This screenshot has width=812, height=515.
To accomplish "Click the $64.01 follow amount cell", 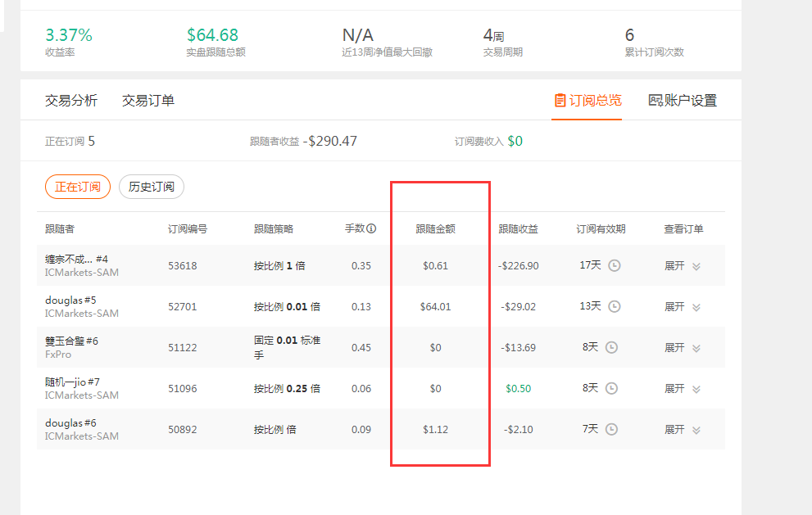I will [436, 306].
